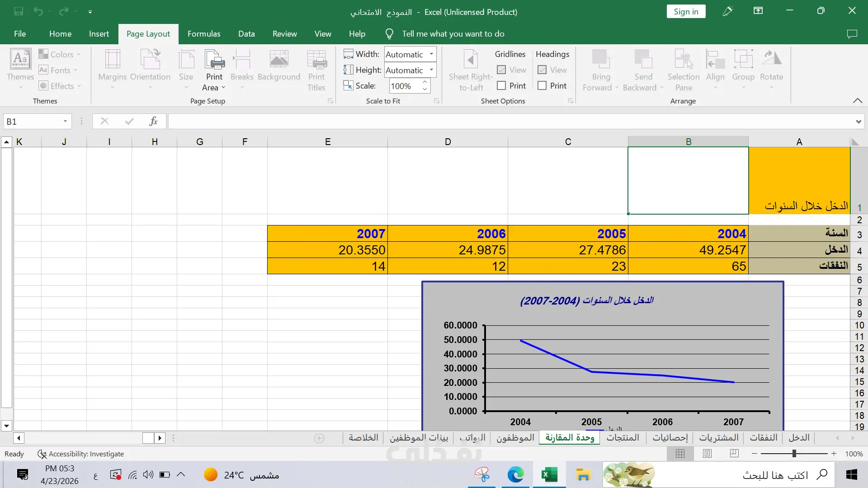Open the Ribbon Display Options
The width and height of the screenshot is (868, 488).
tap(758, 11)
